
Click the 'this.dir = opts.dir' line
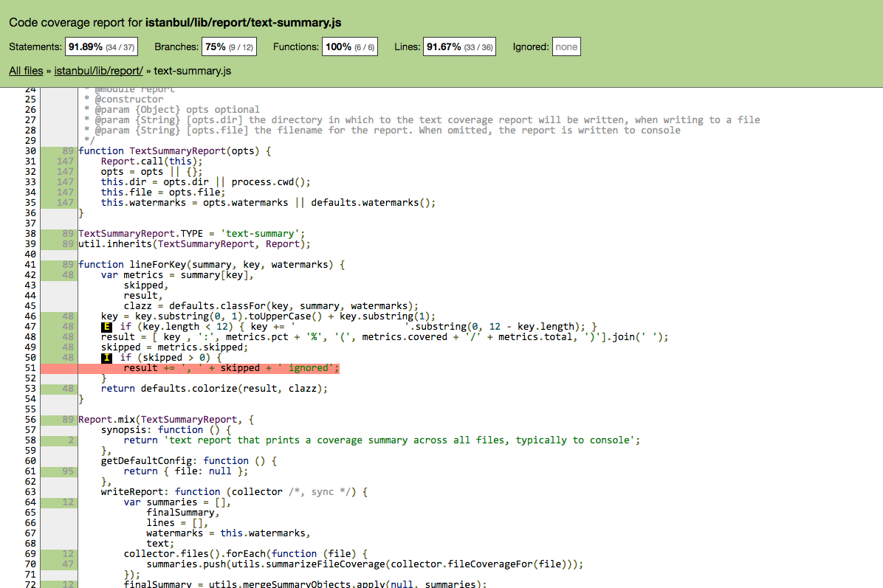click(205, 182)
